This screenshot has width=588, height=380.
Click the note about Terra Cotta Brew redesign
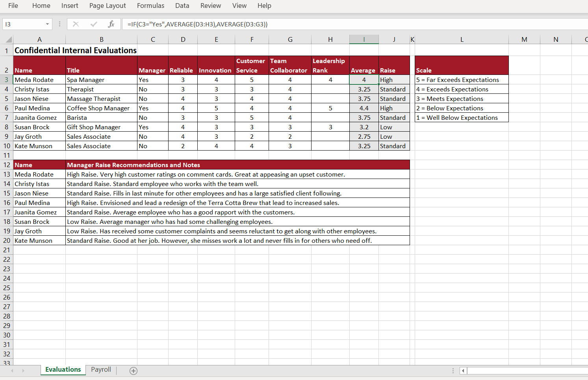click(x=237, y=203)
